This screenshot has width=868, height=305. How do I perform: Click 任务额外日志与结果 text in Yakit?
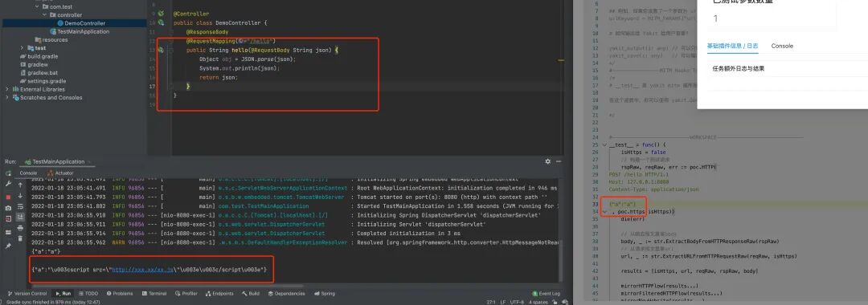pos(739,68)
